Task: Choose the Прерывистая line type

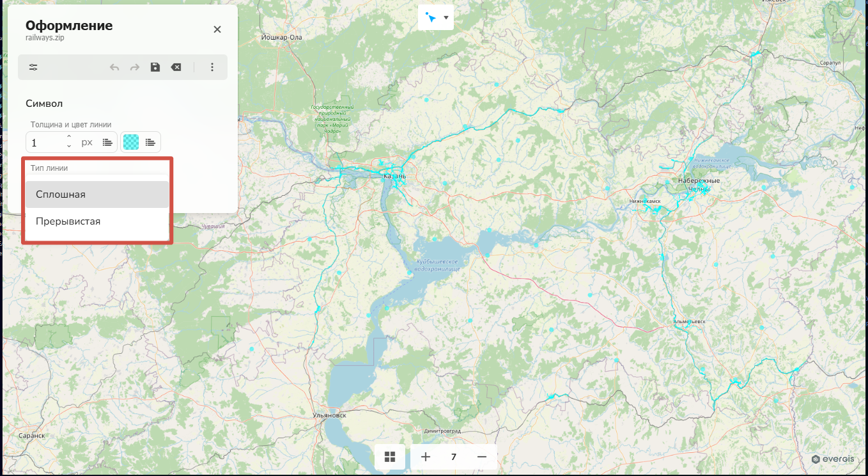Action: [x=97, y=221]
